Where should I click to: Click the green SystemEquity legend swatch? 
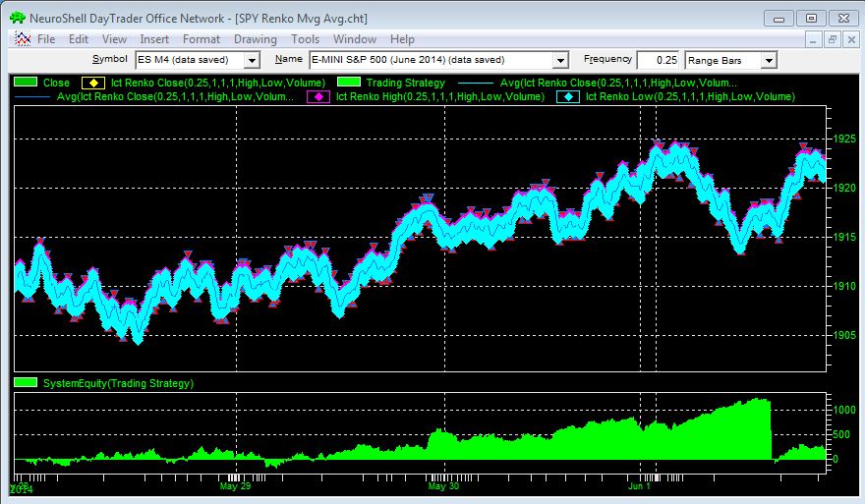[26, 382]
